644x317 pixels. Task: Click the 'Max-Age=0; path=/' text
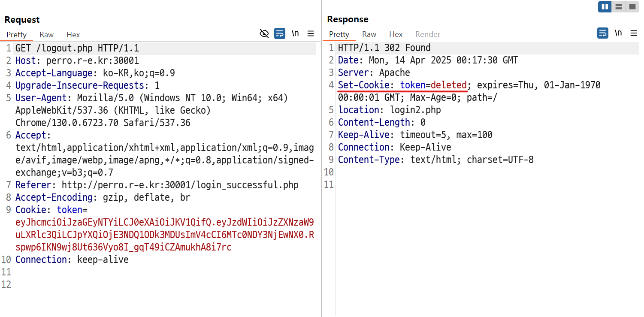[454, 98]
